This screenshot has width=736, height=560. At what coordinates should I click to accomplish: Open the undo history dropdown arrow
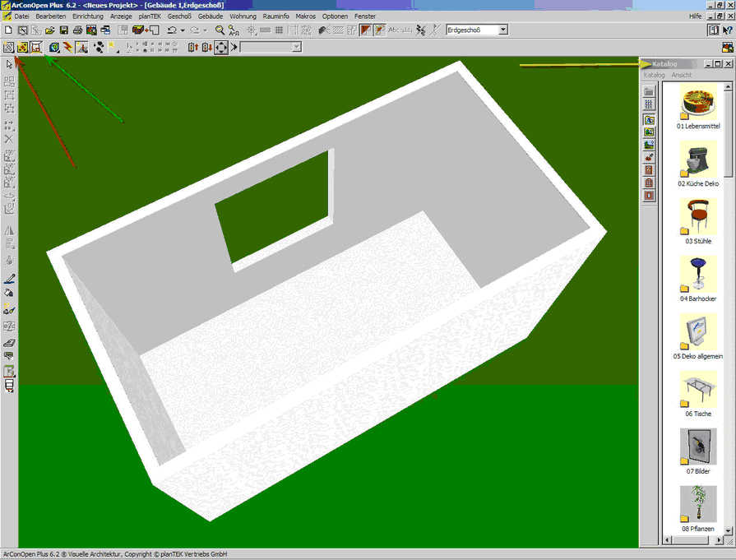tap(183, 30)
